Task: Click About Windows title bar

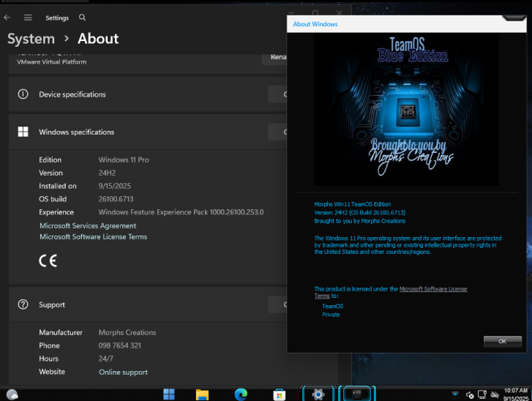Action: click(x=406, y=24)
